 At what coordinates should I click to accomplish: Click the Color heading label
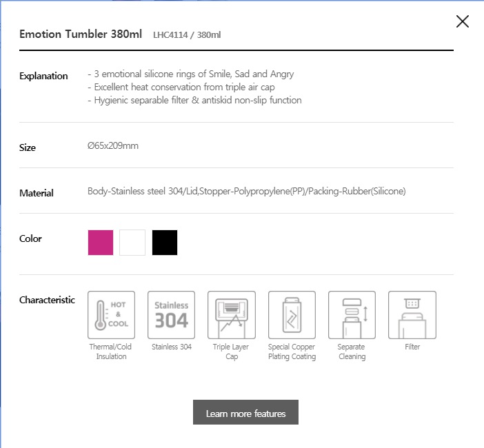31,238
